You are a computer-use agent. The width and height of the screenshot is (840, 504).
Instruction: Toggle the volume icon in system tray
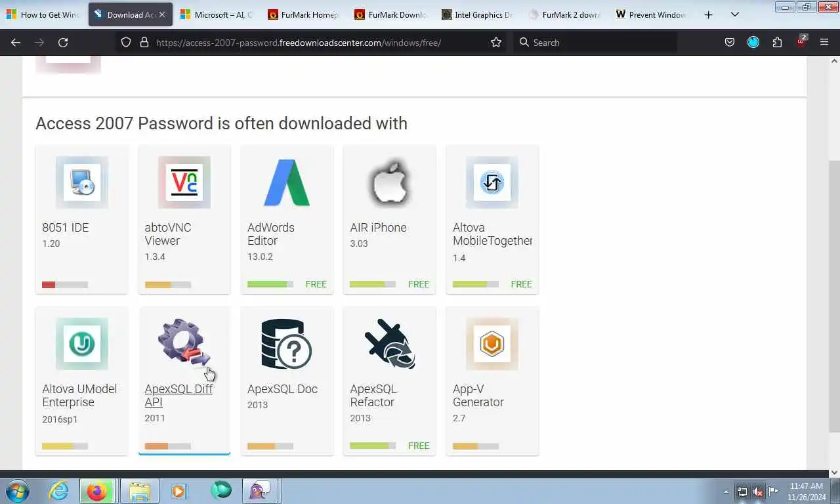click(758, 491)
